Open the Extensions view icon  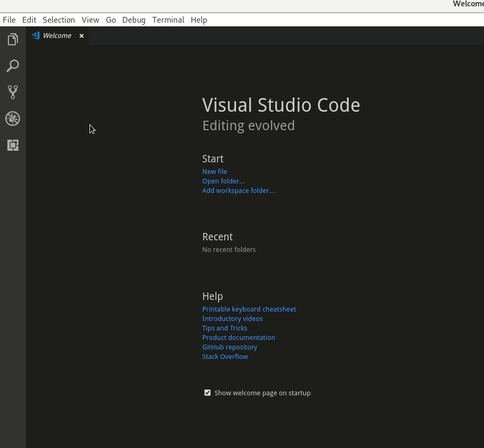tap(13, 145)
